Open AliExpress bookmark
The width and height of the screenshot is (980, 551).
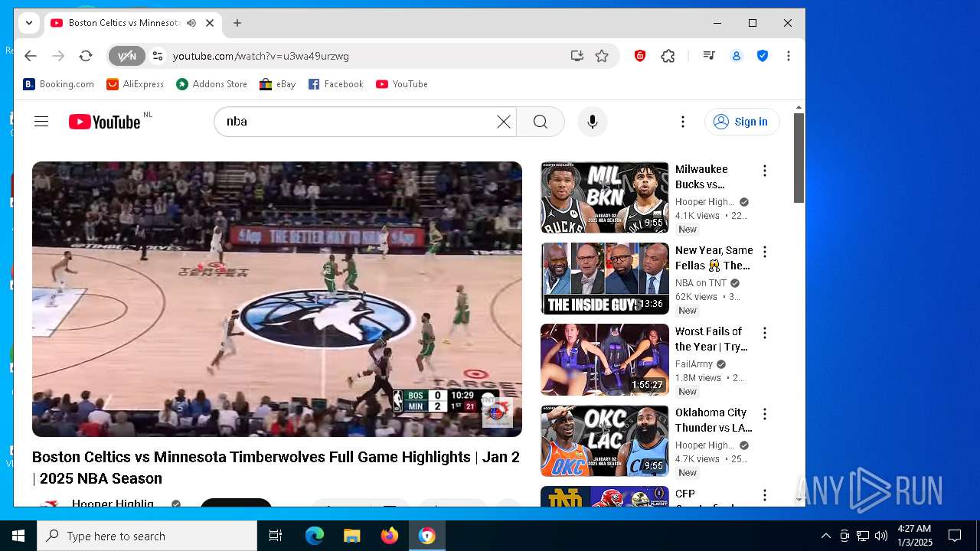pyautogui.click(x=136, y=84)
